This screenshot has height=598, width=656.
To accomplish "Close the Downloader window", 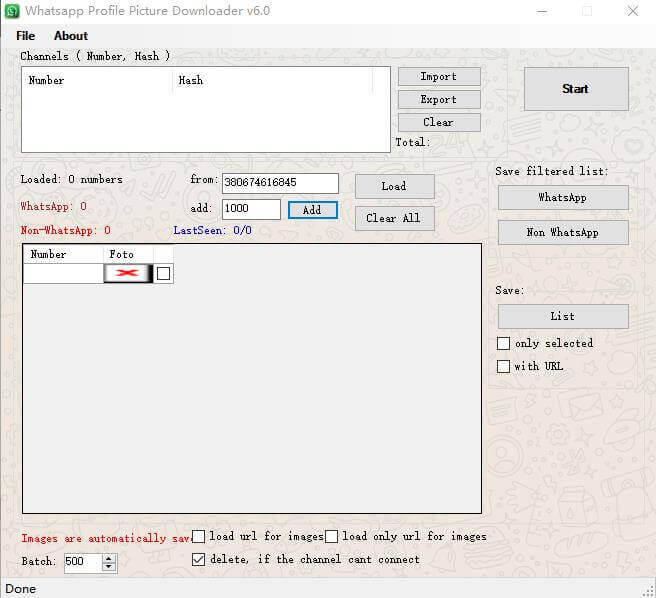I will point(633,11).
